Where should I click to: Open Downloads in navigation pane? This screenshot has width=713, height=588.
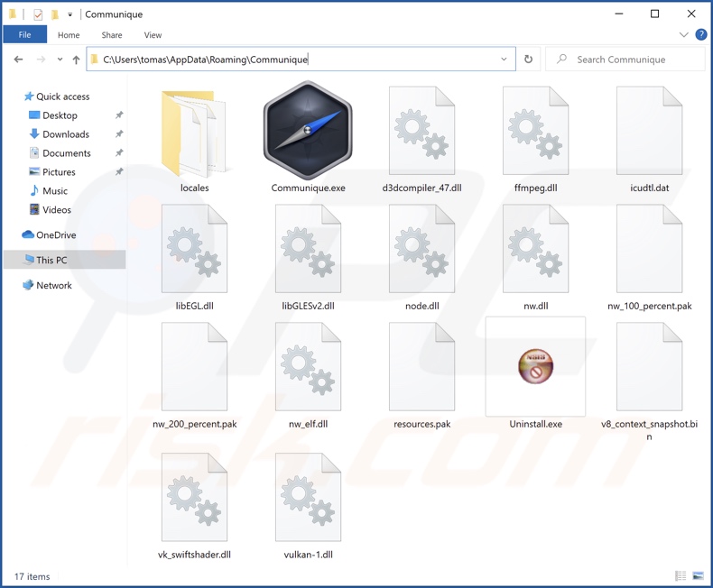pyautogui.click(x=59, y=134)
